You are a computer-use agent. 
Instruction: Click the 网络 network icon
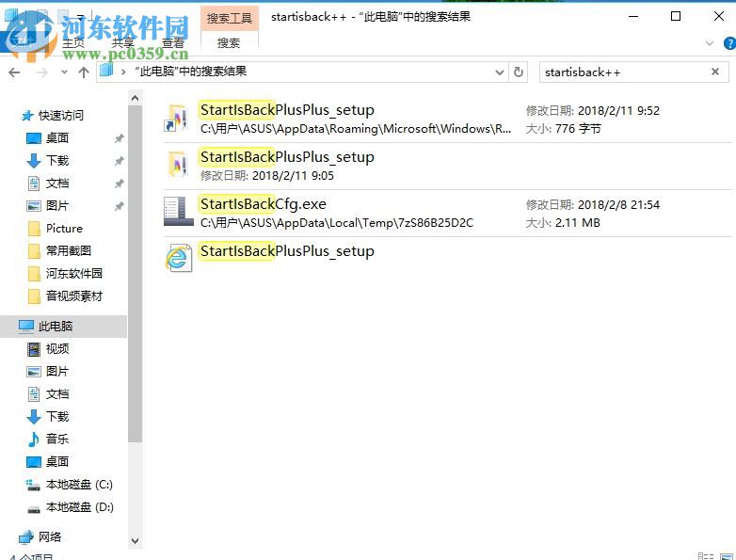pyautogui.click(x=26, y=537)
